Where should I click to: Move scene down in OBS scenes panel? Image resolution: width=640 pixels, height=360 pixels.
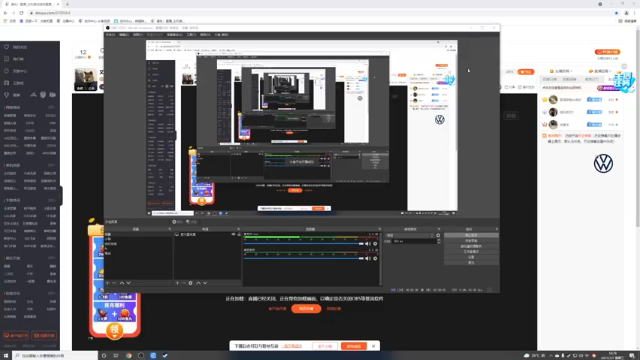(x=129, y=283)
